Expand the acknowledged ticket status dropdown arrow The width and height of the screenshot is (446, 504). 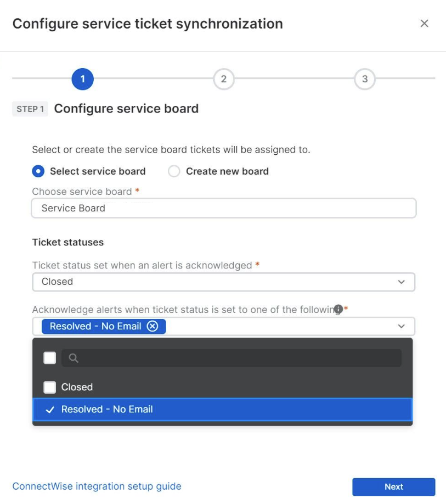(402, 282)
